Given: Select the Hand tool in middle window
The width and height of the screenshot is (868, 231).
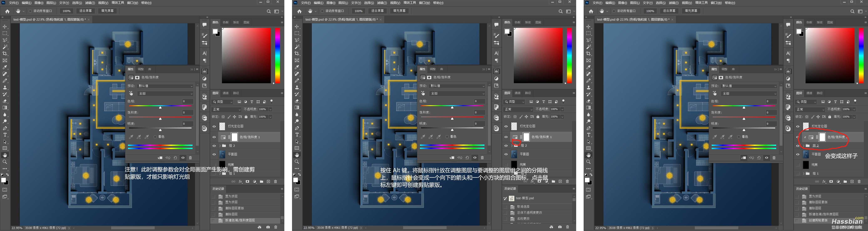Looking at the screenshot, I should [297, 155].
